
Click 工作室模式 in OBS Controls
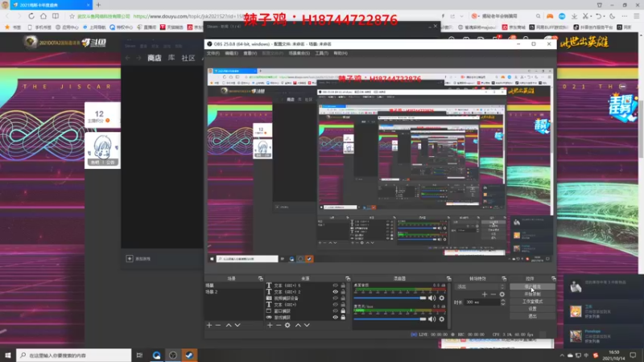[532, 302]
